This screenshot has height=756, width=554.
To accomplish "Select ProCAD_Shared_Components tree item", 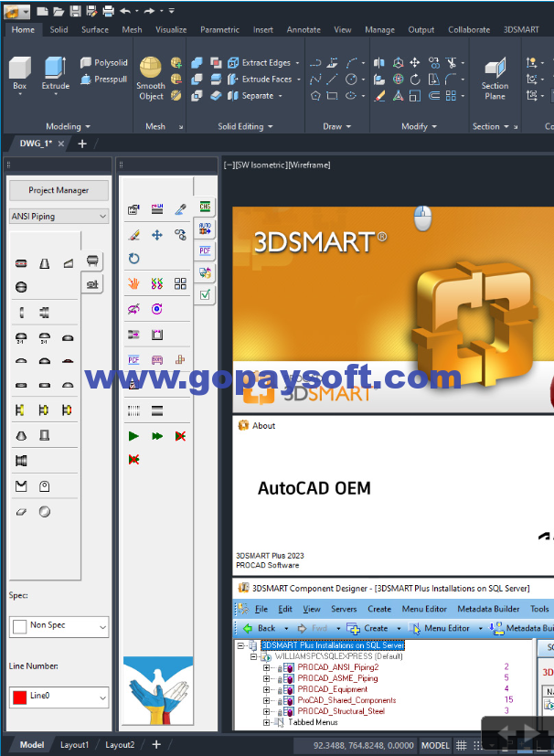I will tap(346, 700).
